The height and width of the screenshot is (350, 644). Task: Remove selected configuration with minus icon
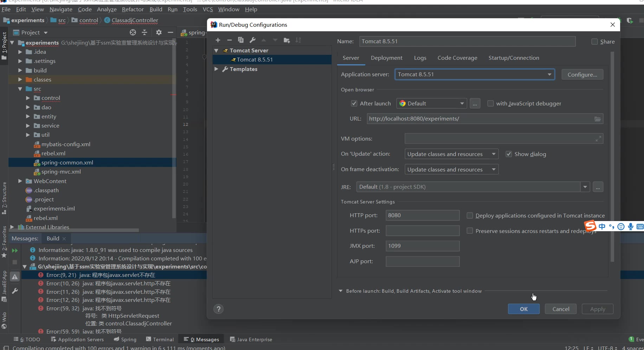tap(229, 40)
